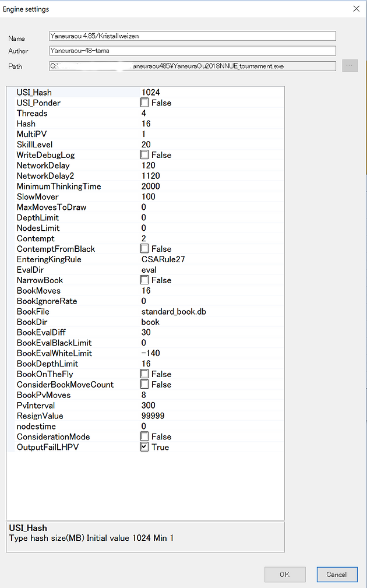Click the BookDir value book
Image resolution: width=367 pixels, height=588 pixels.
tap(150, 322)
